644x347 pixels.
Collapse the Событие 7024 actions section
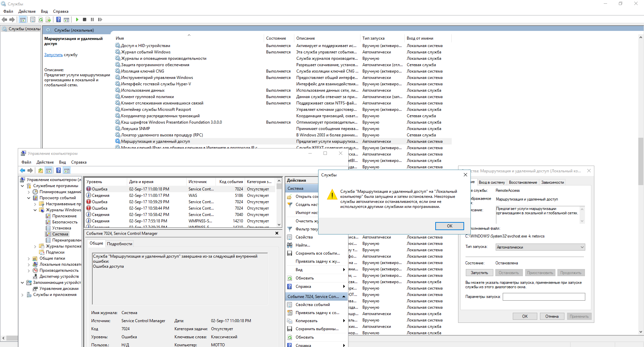[x=344, y=297]
